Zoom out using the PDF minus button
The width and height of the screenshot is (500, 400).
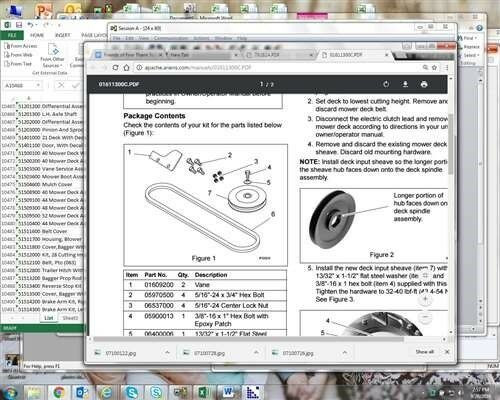click(x=425, y=316)
